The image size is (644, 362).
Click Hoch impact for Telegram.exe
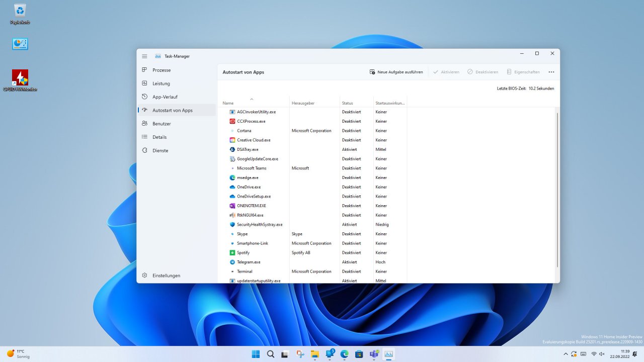click(380, 262)
